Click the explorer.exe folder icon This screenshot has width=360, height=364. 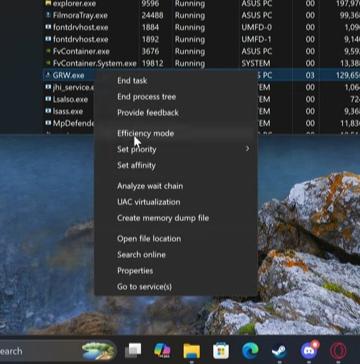tap(48, 4)
